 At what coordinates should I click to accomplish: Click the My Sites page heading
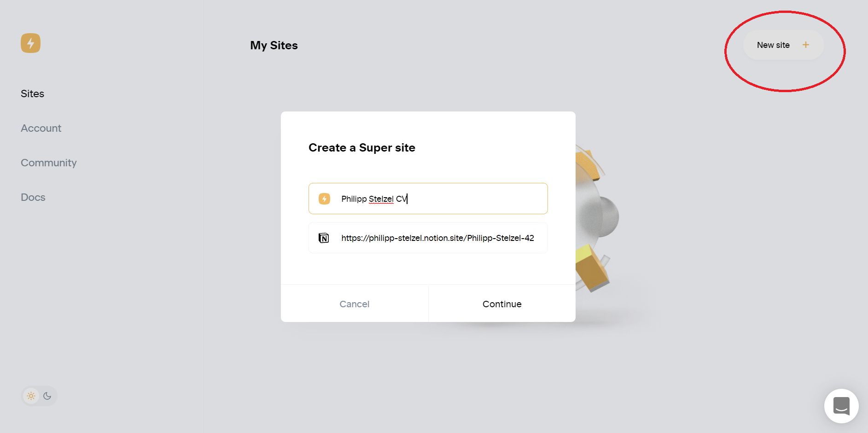(x=274, y=45)
